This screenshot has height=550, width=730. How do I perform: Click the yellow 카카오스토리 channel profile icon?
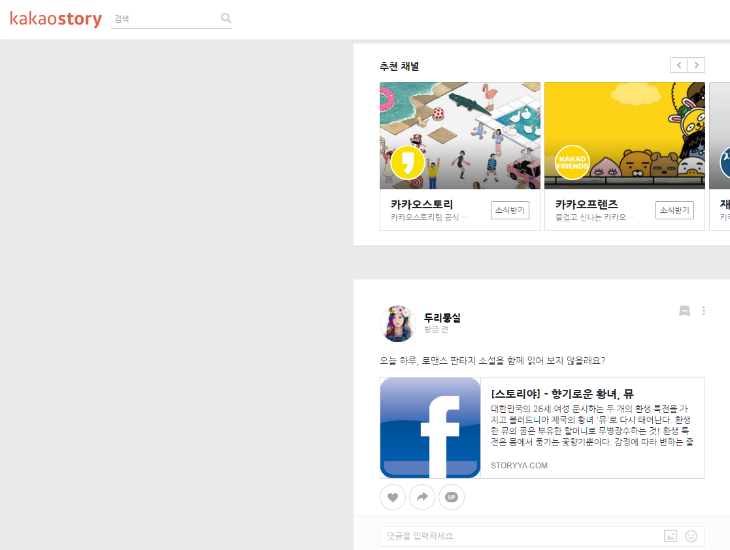tap(407, 163)
